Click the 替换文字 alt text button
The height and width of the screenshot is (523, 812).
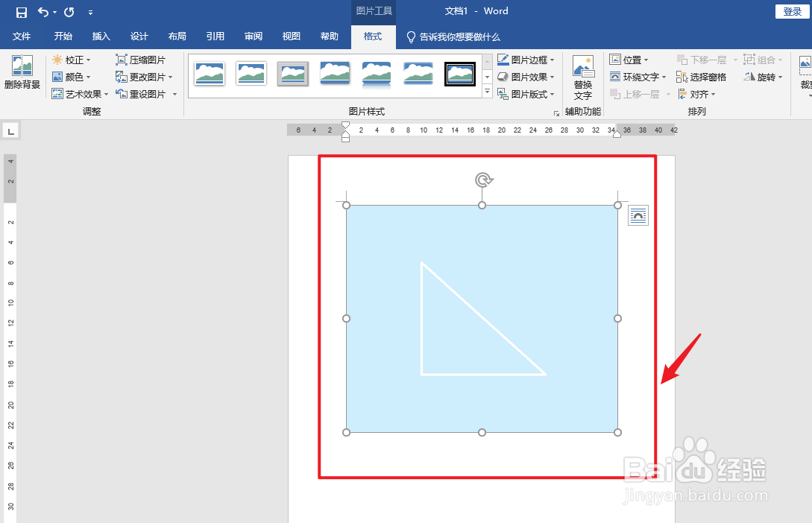(583, 77)
